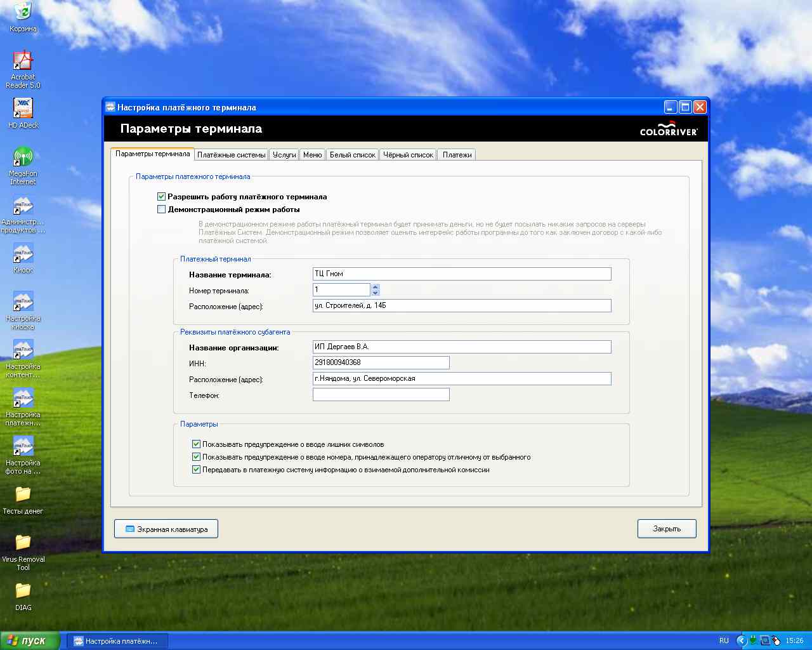Viewport: 812px width, 650px height.
Task: Open the Корзина recycle bin icon
Action: click(23, 13)
